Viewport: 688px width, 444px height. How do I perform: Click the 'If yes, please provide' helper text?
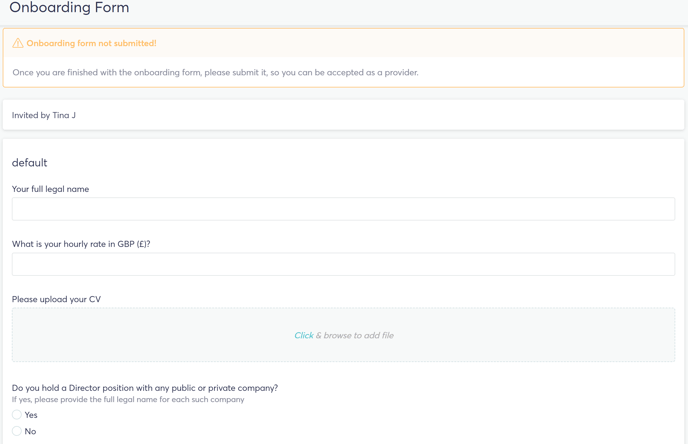pos(128,399)
